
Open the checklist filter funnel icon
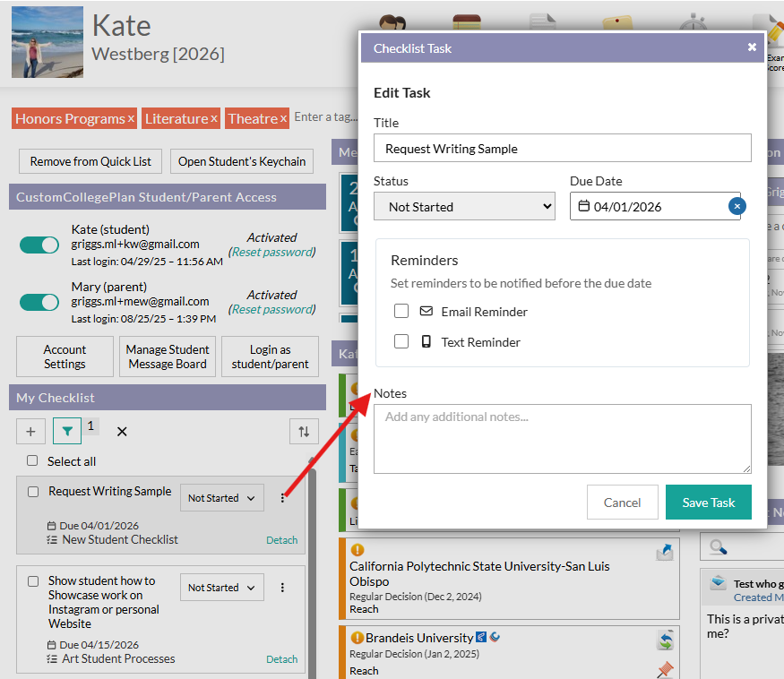click(x=67, y=432)
